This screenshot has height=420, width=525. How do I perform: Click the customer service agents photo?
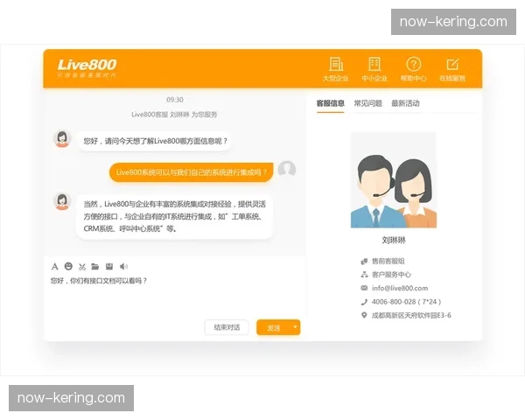[394, 180]
